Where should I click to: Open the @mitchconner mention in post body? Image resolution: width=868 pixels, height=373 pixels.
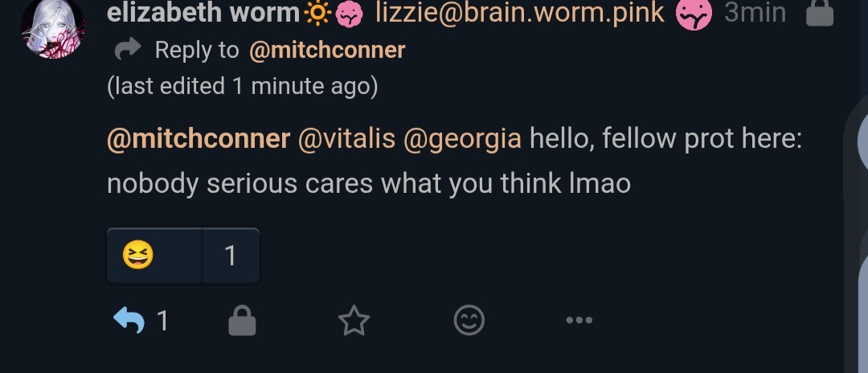click(199, 138)
